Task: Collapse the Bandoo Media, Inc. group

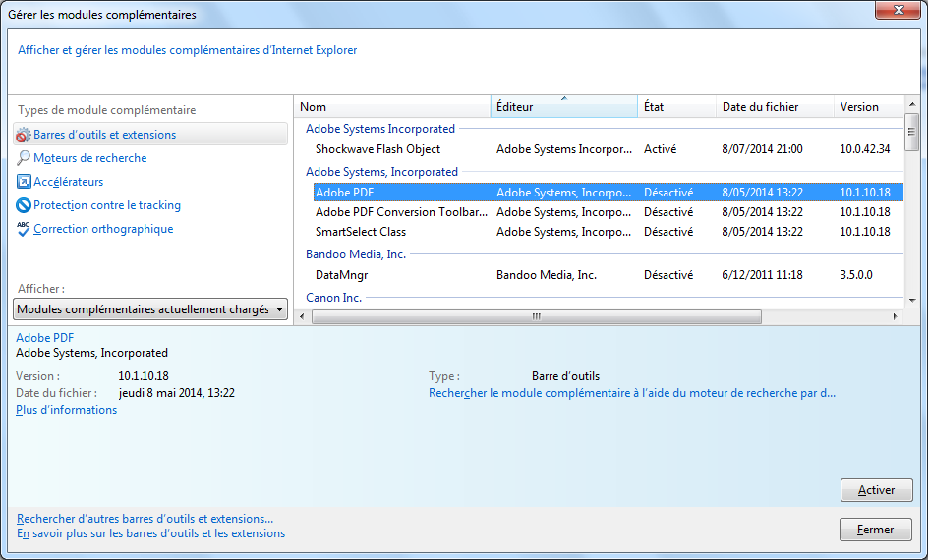Action: tap(356, 254)
